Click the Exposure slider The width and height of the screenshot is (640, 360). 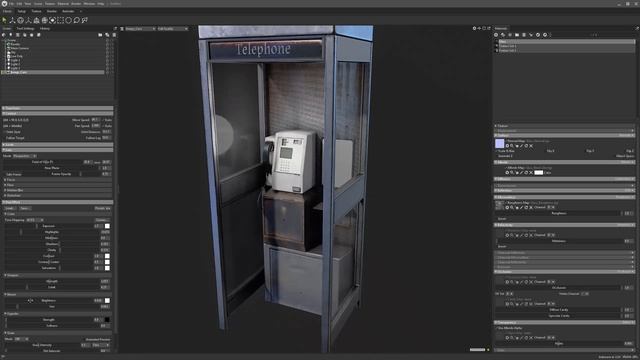click(49, 226)
